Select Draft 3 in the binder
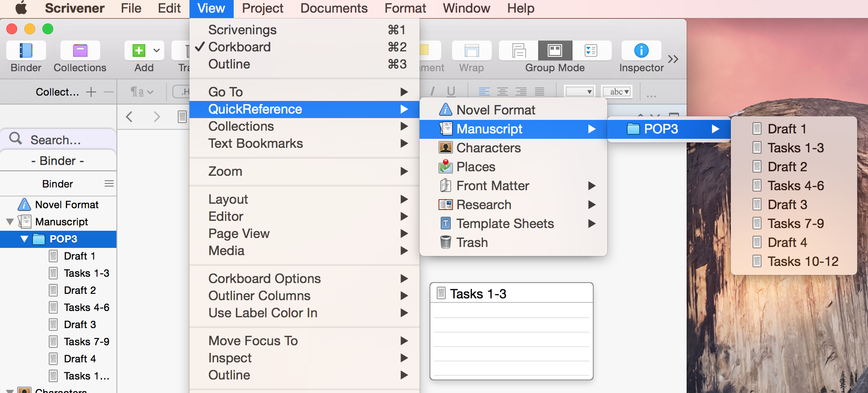 pos(58,324)
